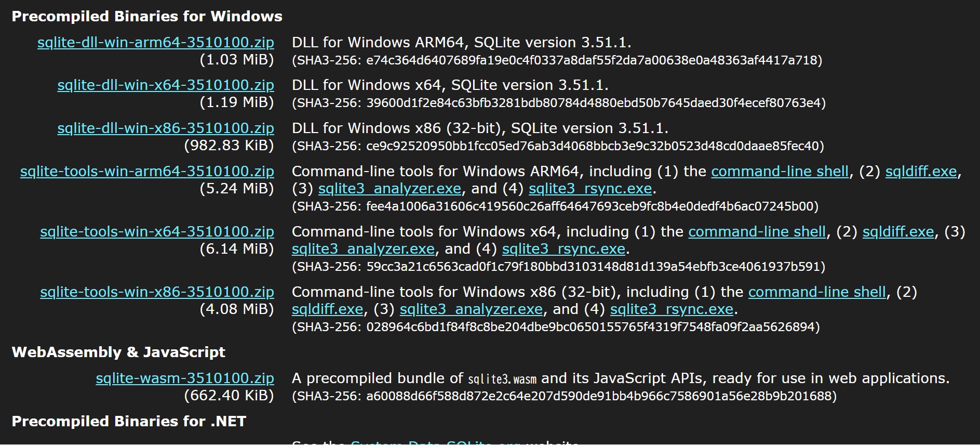Screen dimensions: 980x445
Task: Download the sqlite-wasm precompiled bundle
Action: click(185, 378)
